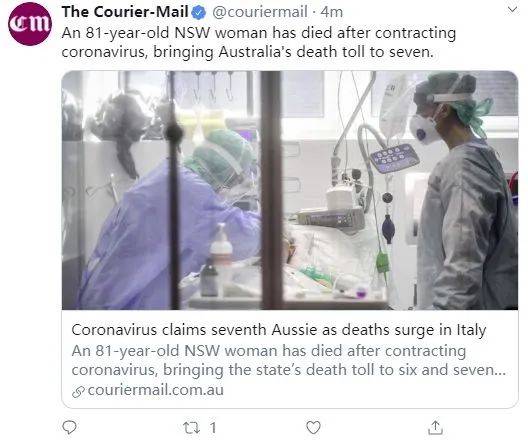The height and width of the screenshot is (440, 528).
Task: Click the couriermail.com.au domain link
Action: point(156,390)
